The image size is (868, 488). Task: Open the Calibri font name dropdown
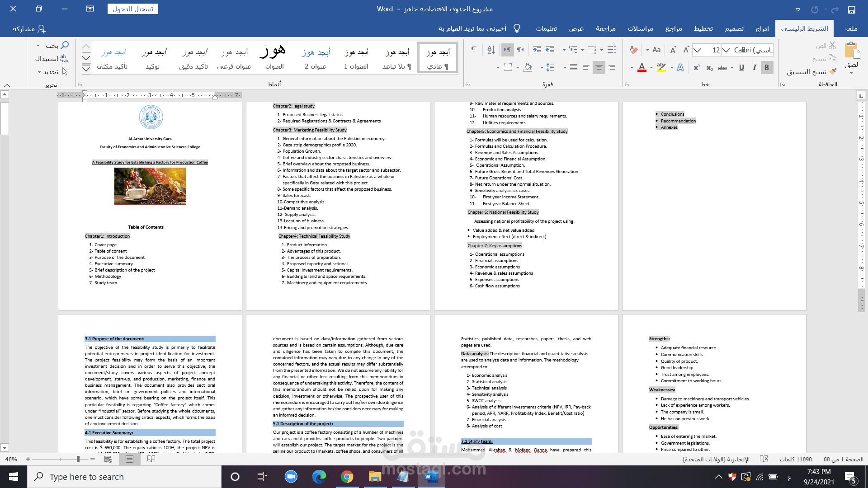coord(726,50)
